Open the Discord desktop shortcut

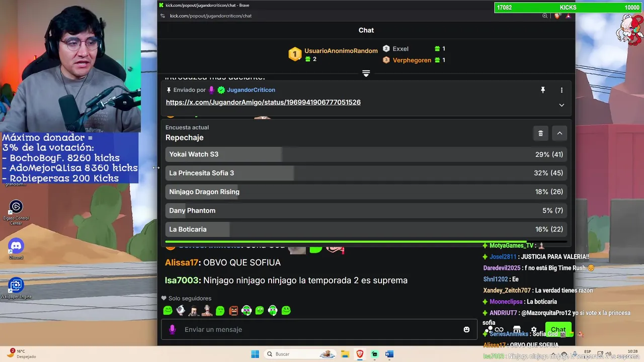pos(16,249)
